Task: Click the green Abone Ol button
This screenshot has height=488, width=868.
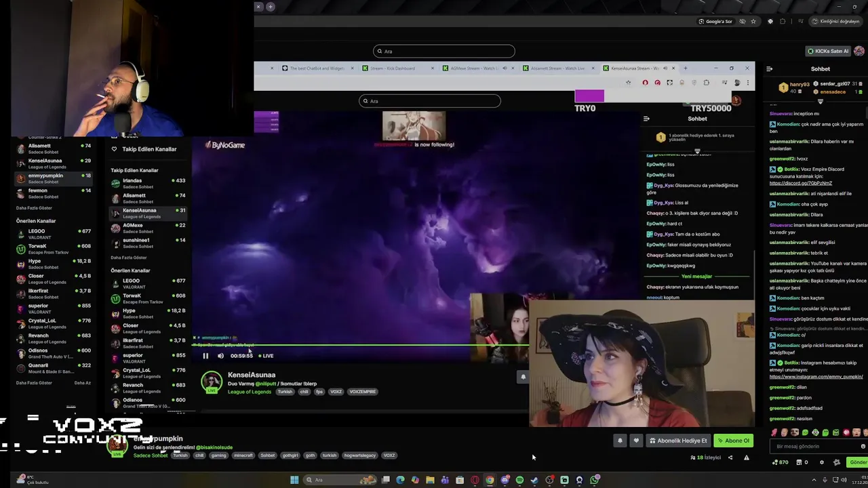Action: pos(734,441)
